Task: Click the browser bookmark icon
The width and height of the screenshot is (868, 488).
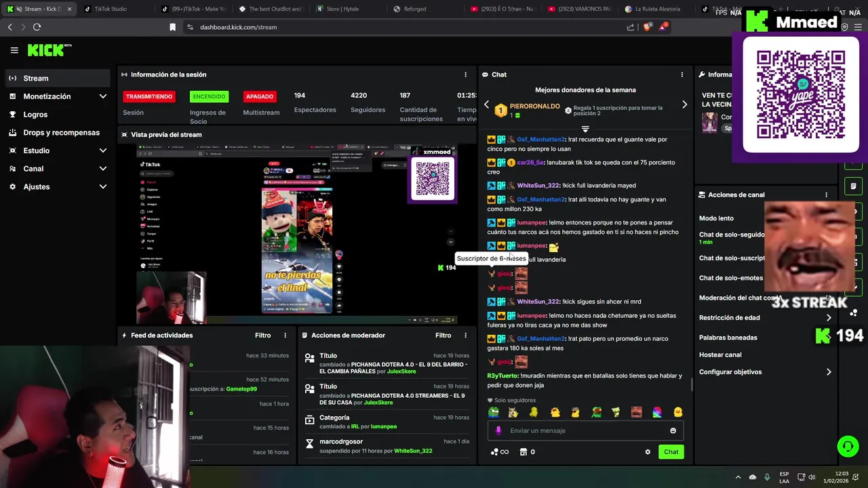Action: tap(172, 27)
